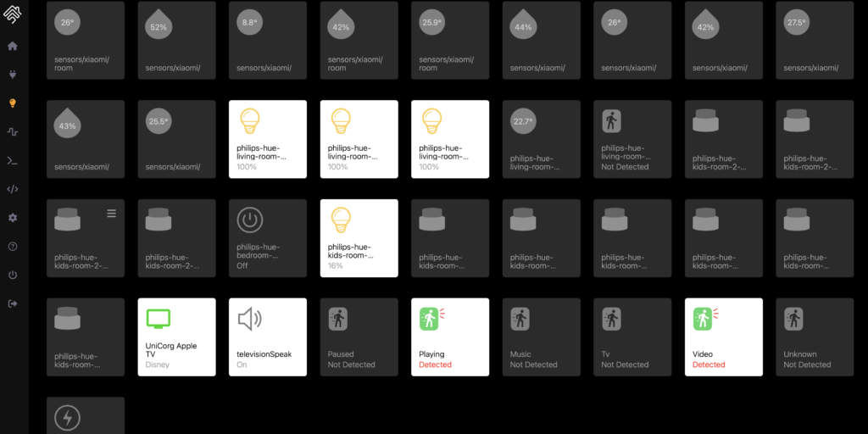Log out using the sidebar exit icon
The height and width of the screenshot is (434, 868).
pyautogui.click(x=13, y=303)
